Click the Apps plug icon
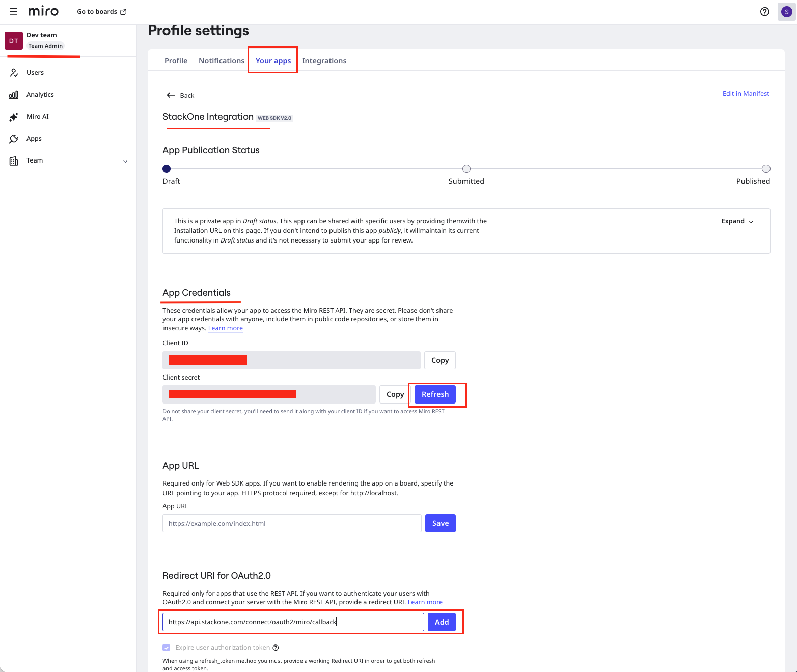 tap(14, 139)
